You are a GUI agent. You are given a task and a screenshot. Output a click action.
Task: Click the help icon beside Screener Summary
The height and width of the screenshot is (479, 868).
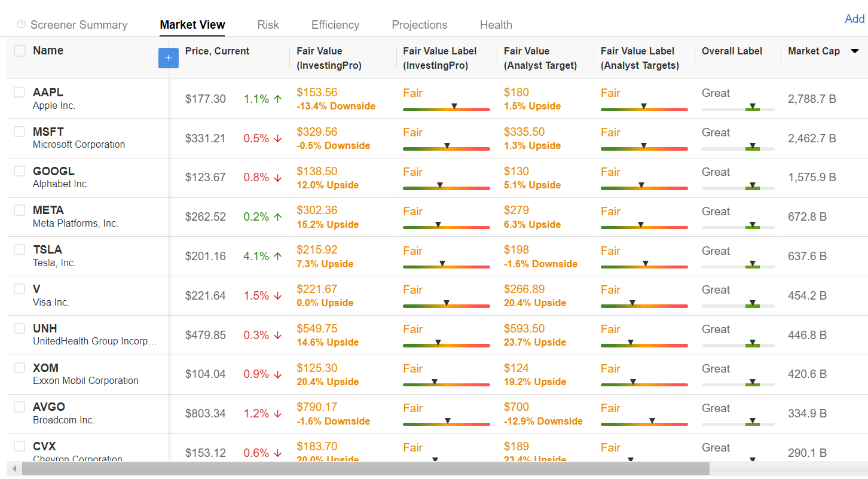tap(22, 25)
